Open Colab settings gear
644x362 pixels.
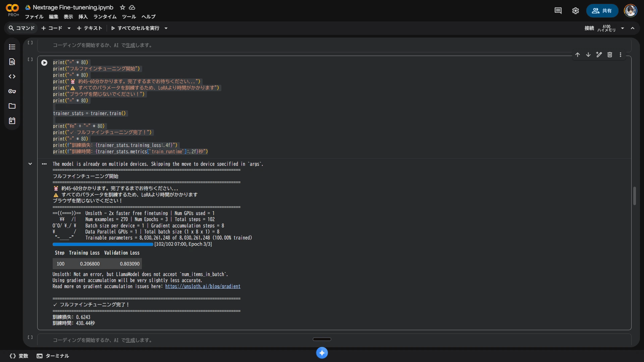pyautogui.click(x=576, y=11)
